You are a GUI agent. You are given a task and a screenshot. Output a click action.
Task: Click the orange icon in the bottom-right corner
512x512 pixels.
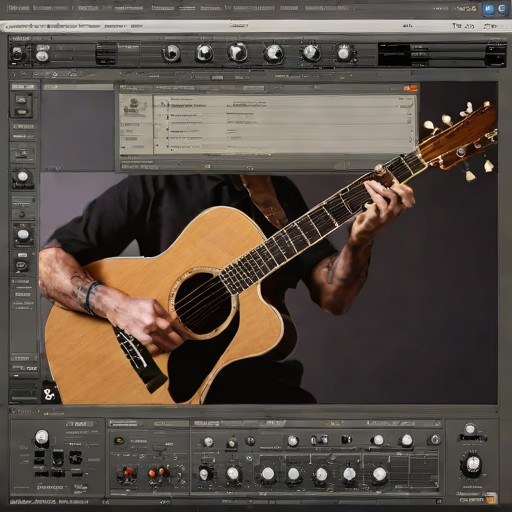[490, 499]
